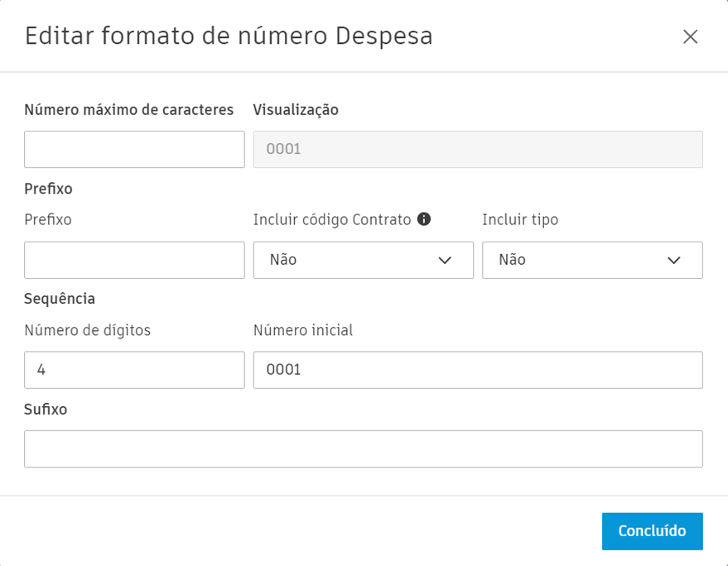Click the Concluído button

(x=652, y=531)
